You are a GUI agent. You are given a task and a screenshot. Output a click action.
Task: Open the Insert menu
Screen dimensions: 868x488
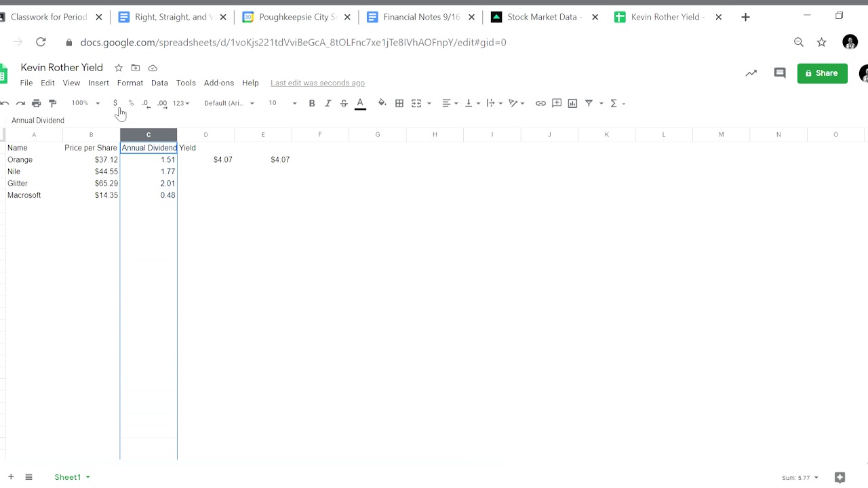[98, 83]
